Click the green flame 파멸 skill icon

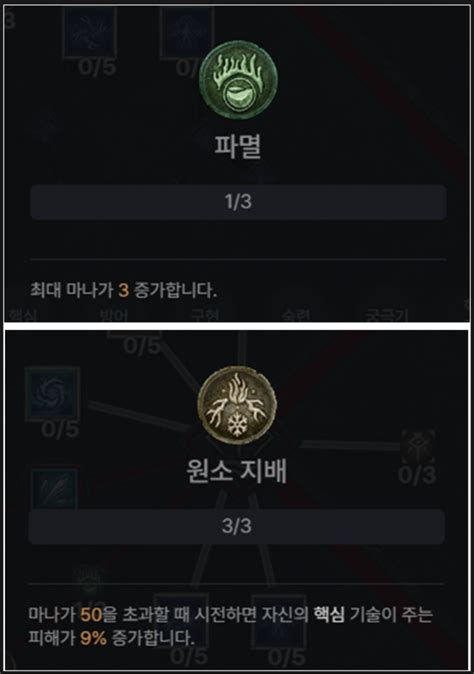coord(238,80)
